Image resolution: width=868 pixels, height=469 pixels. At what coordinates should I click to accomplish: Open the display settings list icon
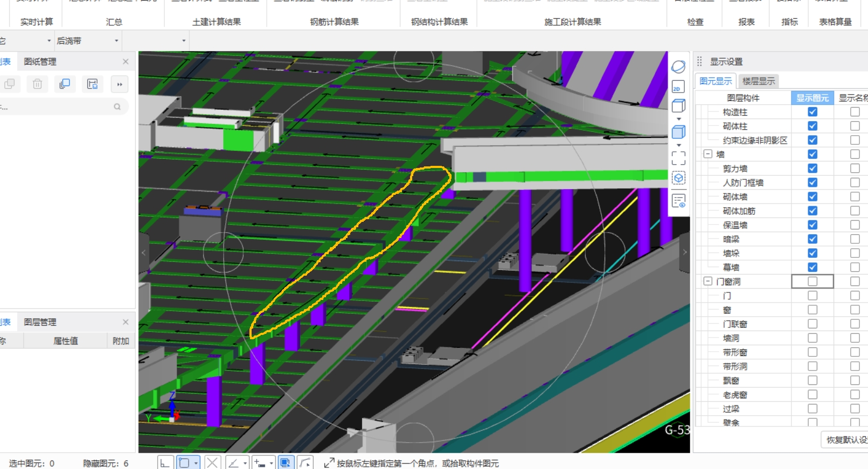coord(678,201)
